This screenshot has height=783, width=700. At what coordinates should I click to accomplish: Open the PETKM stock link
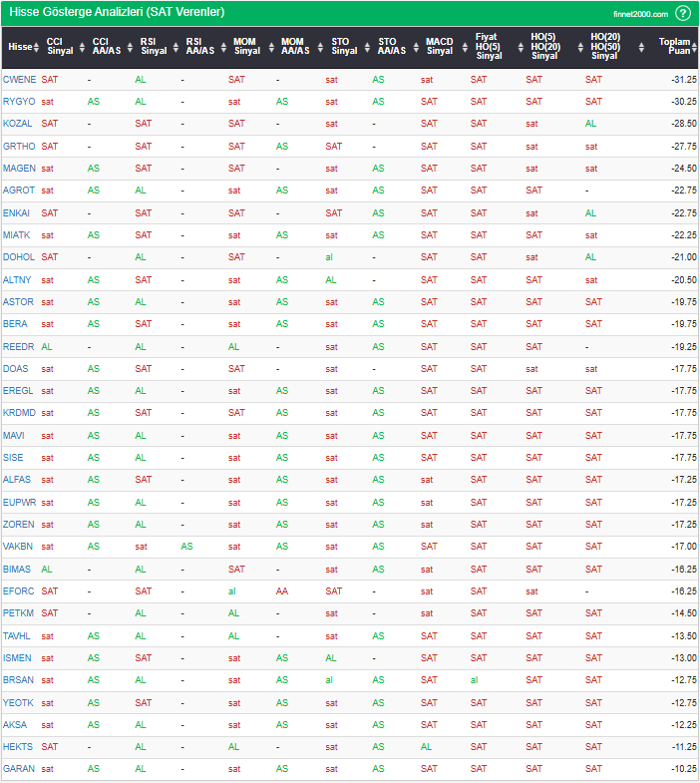[19, 613]
